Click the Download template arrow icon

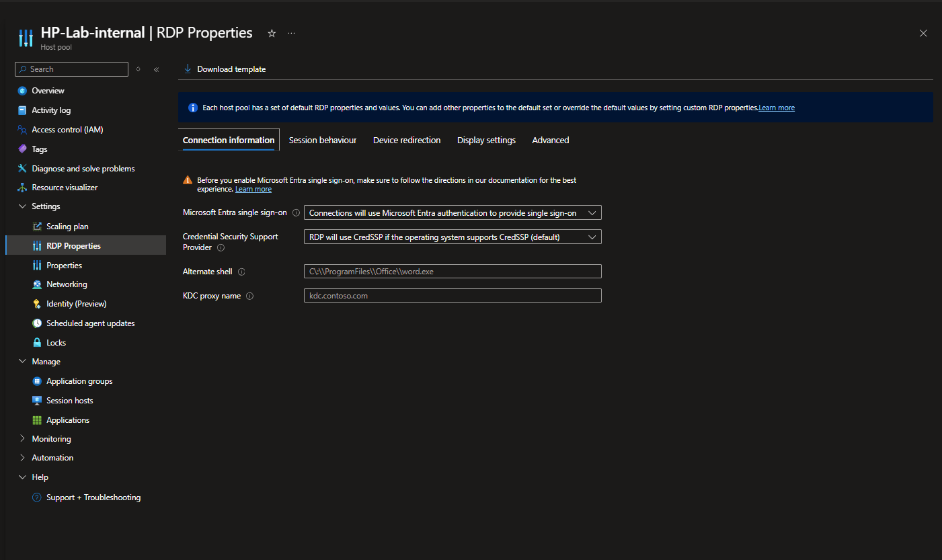(188, 69)
